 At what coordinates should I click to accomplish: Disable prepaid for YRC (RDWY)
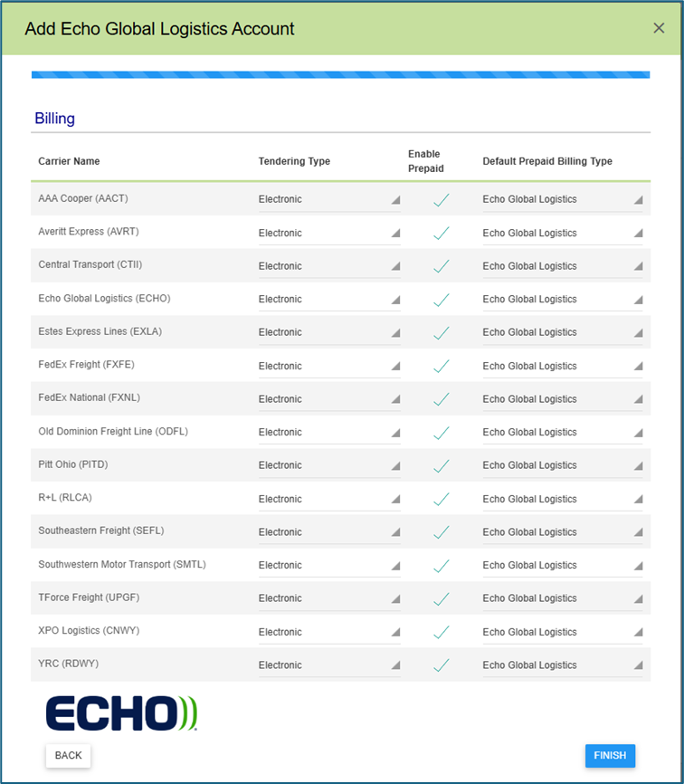[442, 665]
